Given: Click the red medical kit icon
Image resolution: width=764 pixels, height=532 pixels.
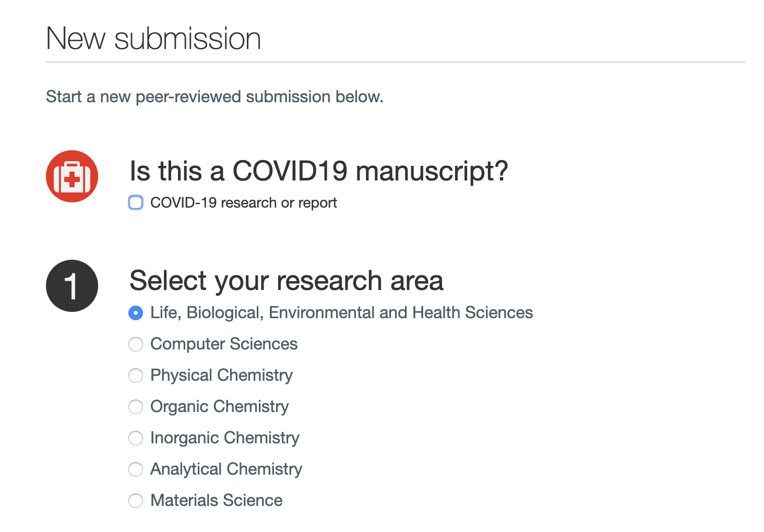Looking at the screenshot, I should point(72,176).
